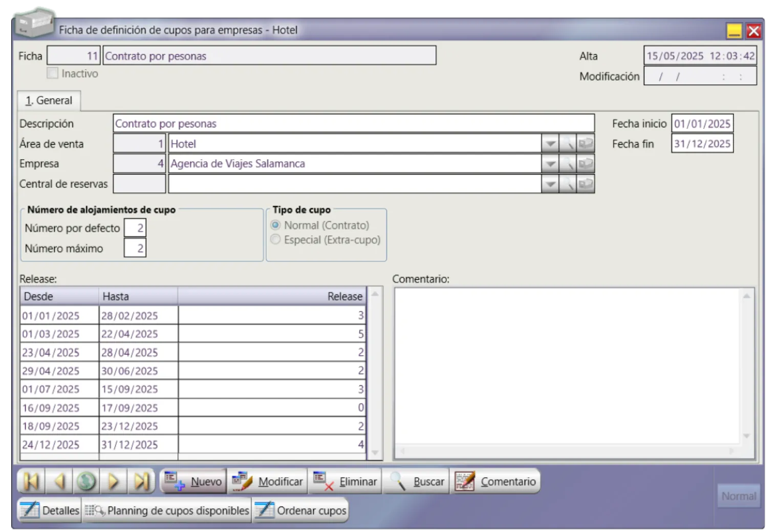The image size is (776, 532).
Task: Expand the Central de reservas dropdown
Action: (550, 184)
